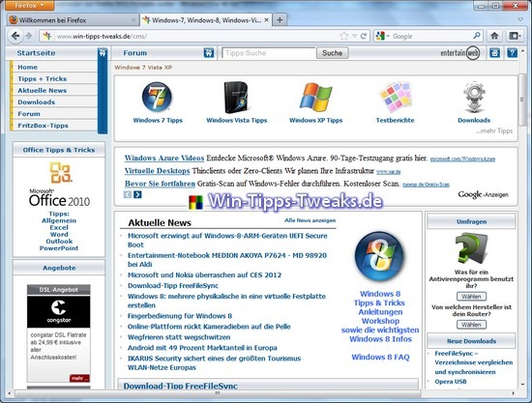Click the Microsoft Office 2010 logo
This screenshot has height=403, width=532.
[59, 184]
